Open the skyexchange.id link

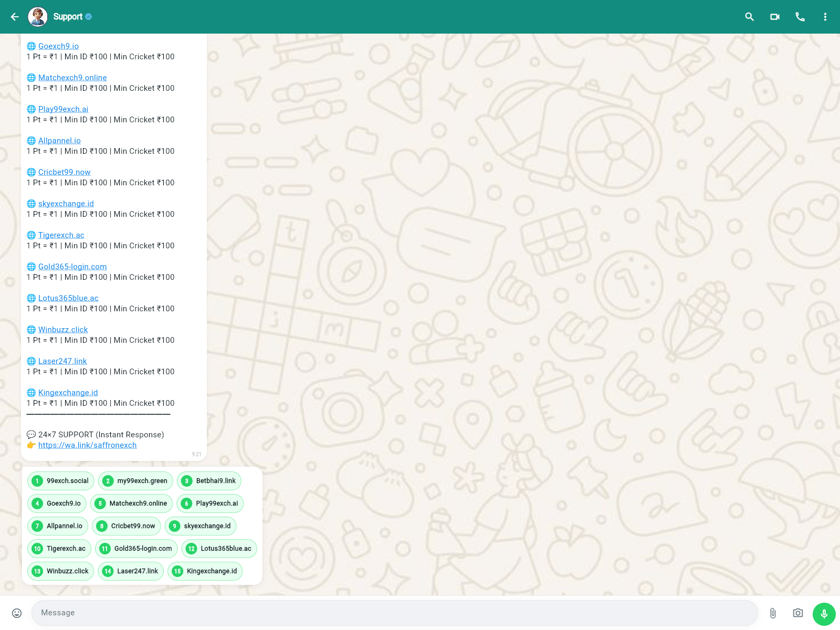click(66, 204)
